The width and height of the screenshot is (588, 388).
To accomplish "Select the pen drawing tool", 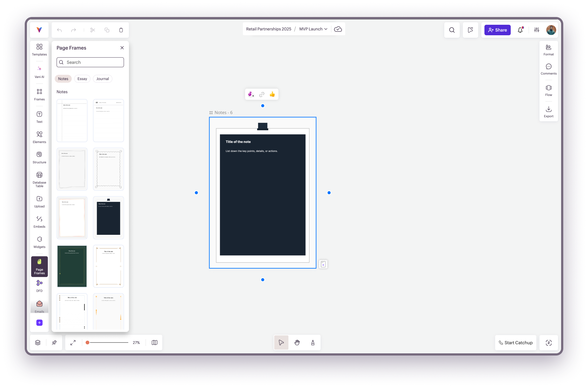I will click(x=313, y=343).
